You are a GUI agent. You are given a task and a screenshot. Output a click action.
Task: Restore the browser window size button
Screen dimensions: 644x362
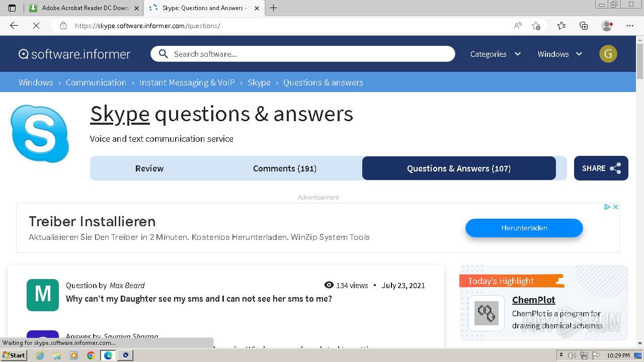point(614,5)
